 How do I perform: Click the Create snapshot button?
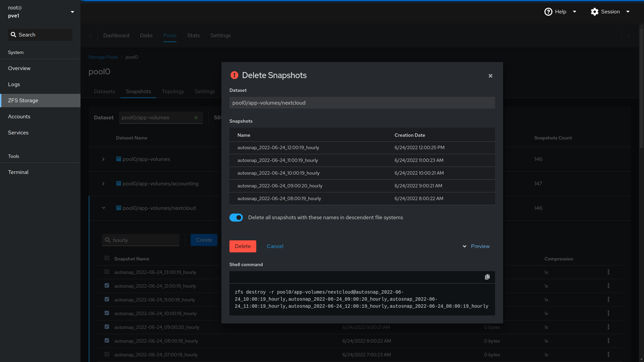pos(204,240)
